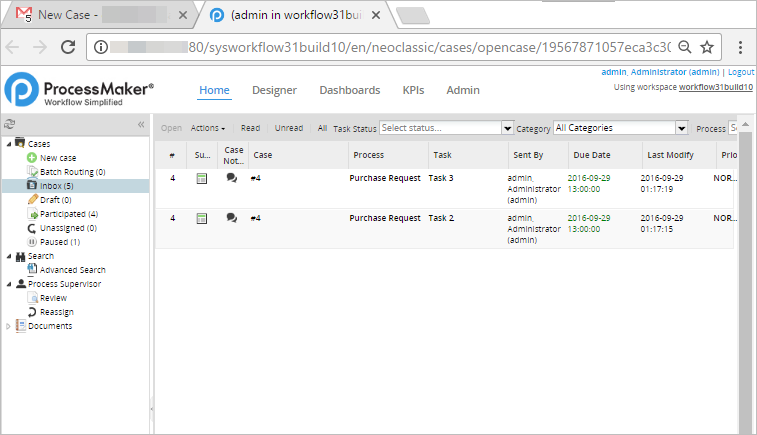Click the New case plus icon
Viewport: 757px width, 435px height.
(x=32, y=158)
